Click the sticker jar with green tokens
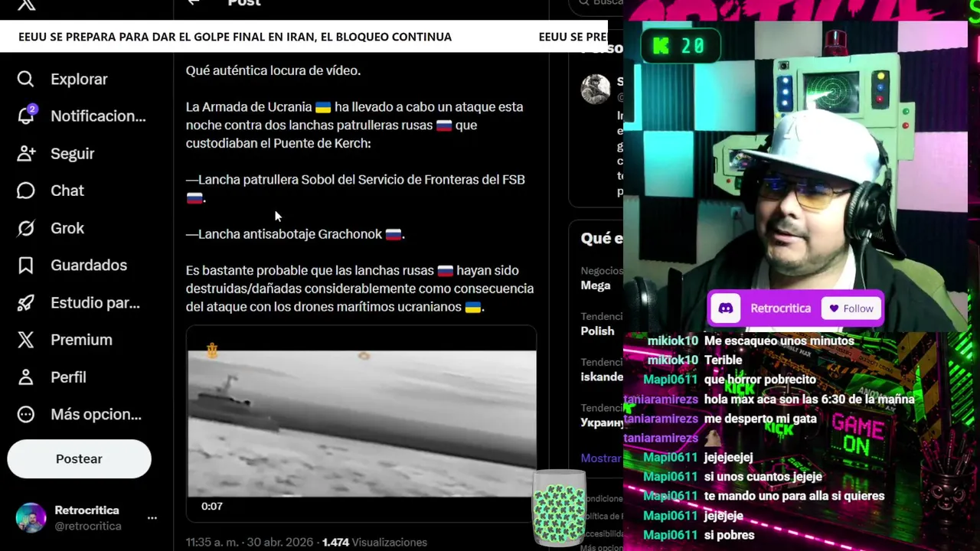This screenshot has width=980, height=551. (x=559, y=509)
